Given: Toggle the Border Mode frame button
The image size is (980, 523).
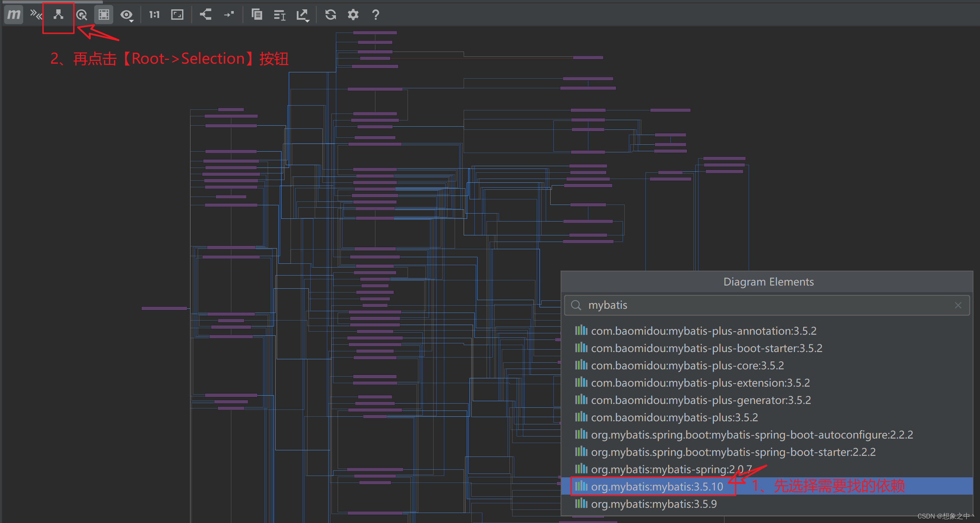Looking at the screenshot, I should (104, 15).
